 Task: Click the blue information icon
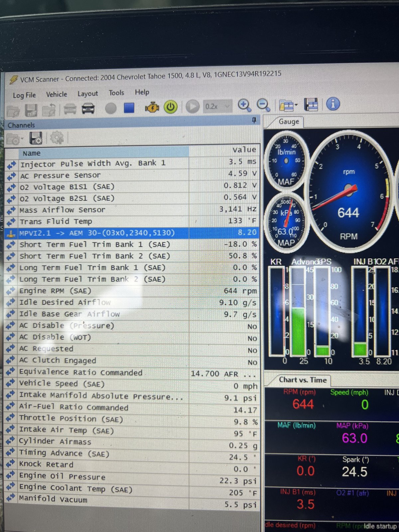pos(333,104)
